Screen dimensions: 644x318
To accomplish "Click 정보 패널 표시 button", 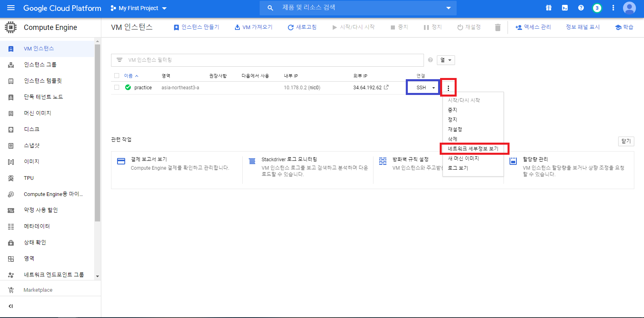I will click(583, 27).
